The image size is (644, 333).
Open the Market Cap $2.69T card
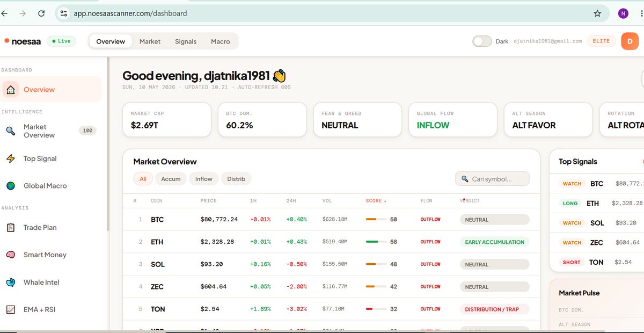coord(166,120)
